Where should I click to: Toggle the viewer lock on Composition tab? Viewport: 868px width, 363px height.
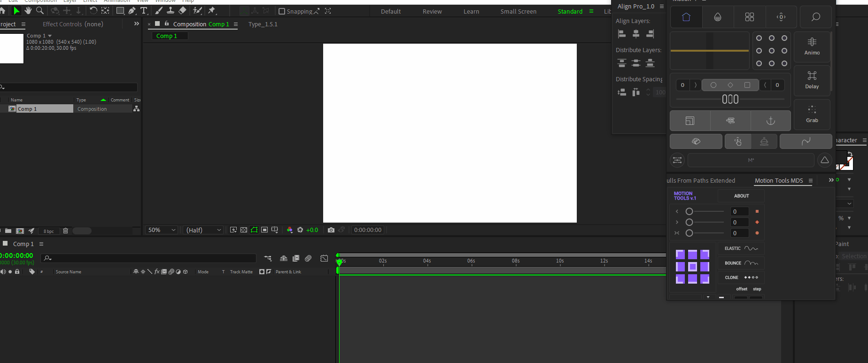[167, 23]
